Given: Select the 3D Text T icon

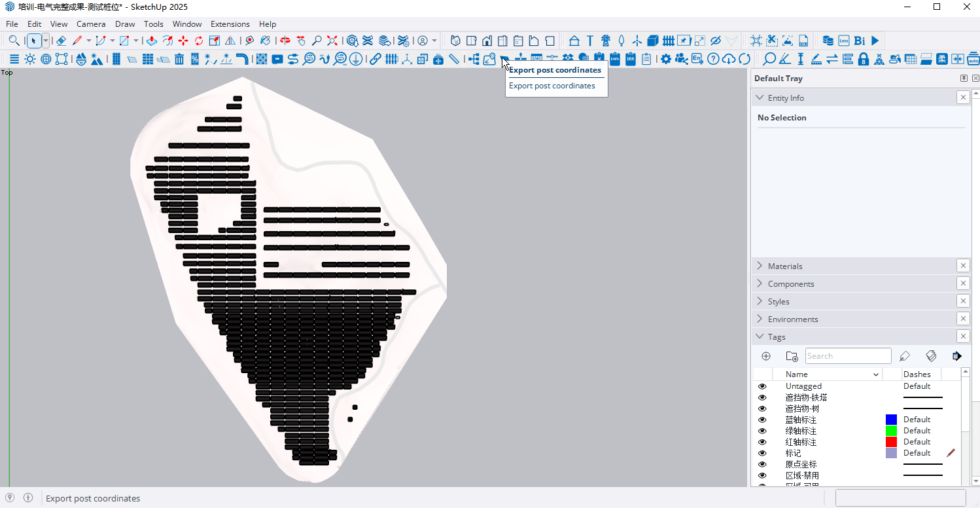Looking at the screenshot, I should pos(590,41).
